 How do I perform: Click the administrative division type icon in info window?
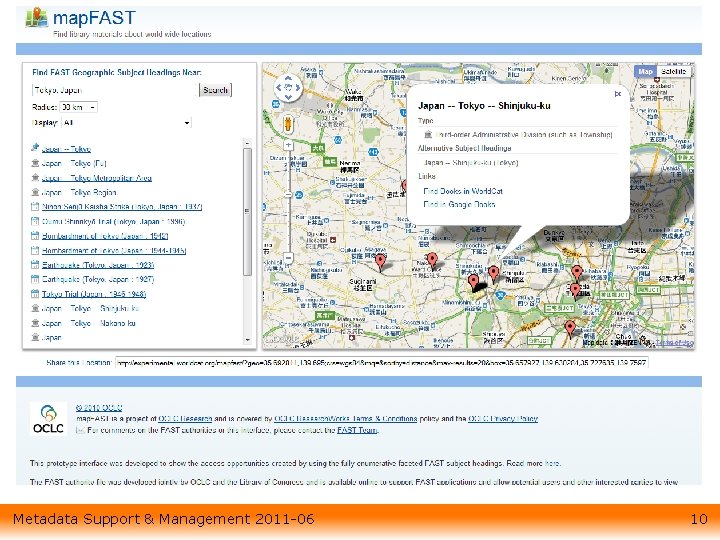(428, 135)
